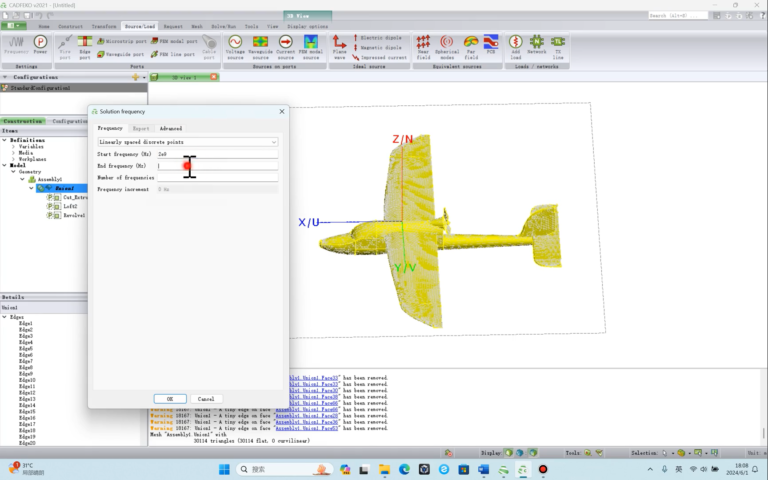Open the Mesh ribbon tab
The image size is (768, 480).
coord(197,26)
